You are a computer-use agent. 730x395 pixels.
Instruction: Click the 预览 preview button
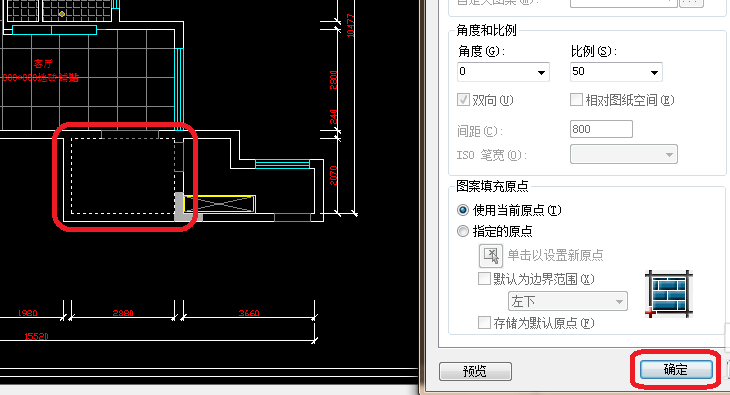click(x=475, y=371)
